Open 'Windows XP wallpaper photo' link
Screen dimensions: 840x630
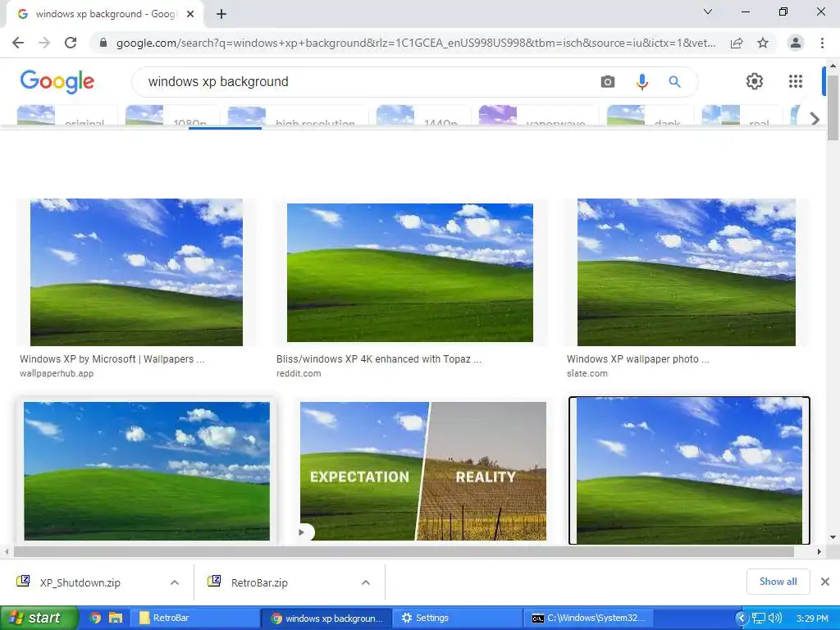638,359
